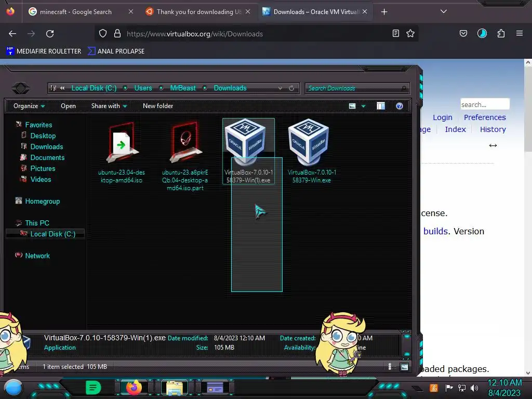
Task: Click the Search Downloads field
Action: (x=357, y=88)
